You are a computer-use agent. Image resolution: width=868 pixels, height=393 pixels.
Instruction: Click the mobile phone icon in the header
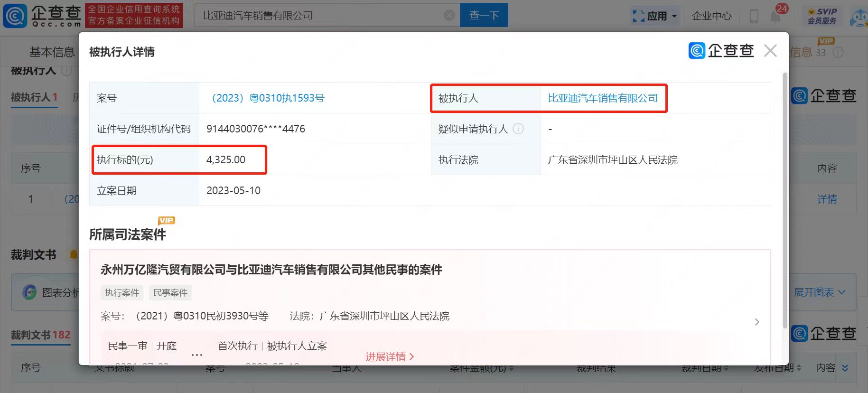(754, 16)
